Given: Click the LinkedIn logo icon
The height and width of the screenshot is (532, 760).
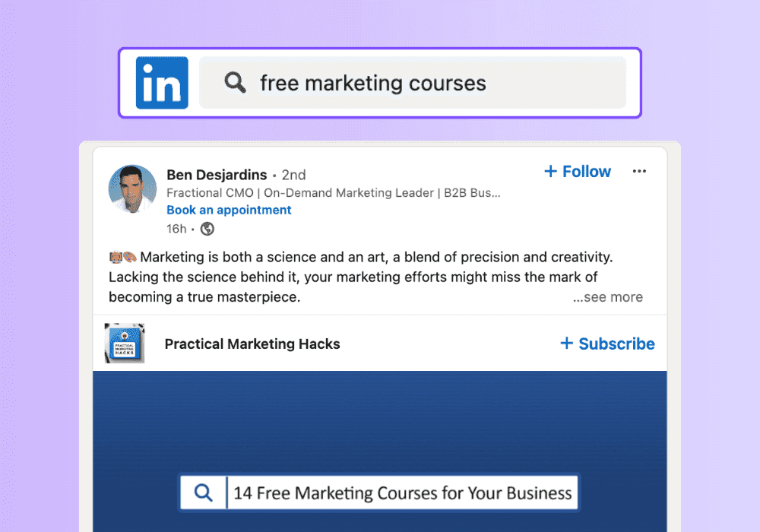Looking at the screenshot, I should [x=162, y=83].
